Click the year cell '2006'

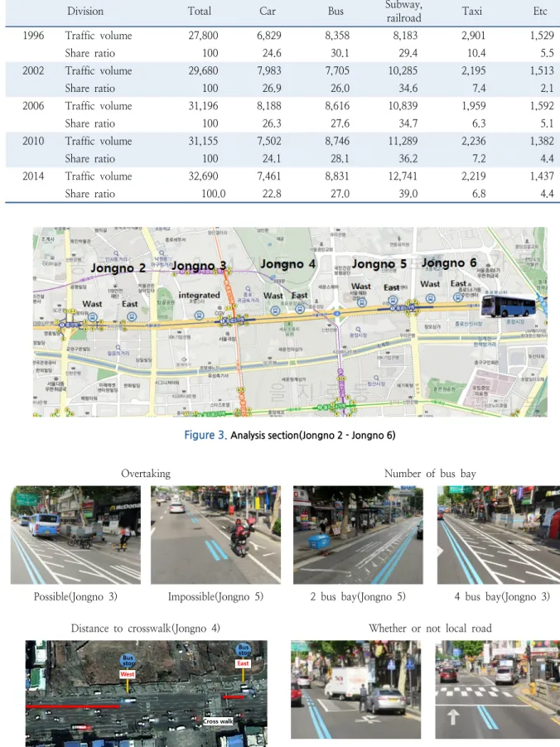tap(33, 106)
